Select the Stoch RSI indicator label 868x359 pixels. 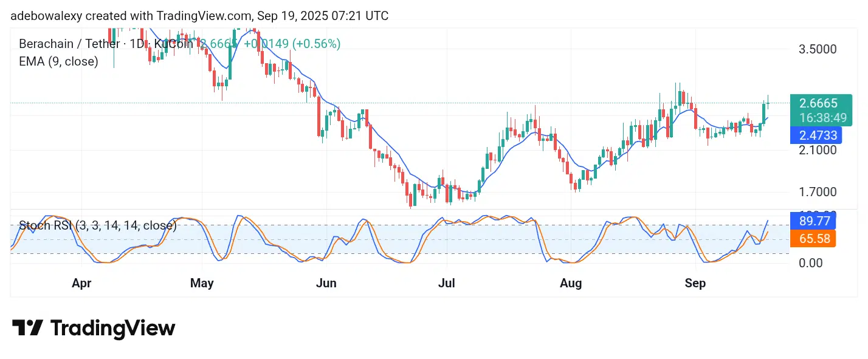click(x=98, y=226)
